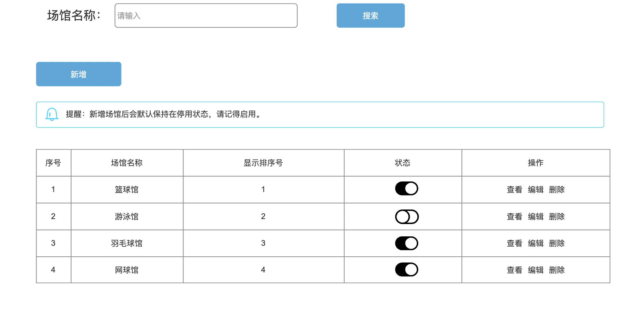Remove 游泳馆 using 删除
Viewport: 644px width, 313px height.
coord(557,217)
